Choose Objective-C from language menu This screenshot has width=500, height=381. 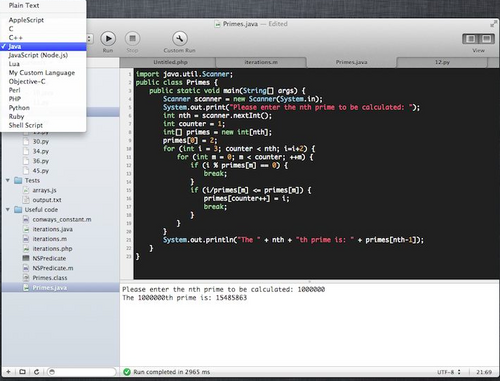pos(43,81)
